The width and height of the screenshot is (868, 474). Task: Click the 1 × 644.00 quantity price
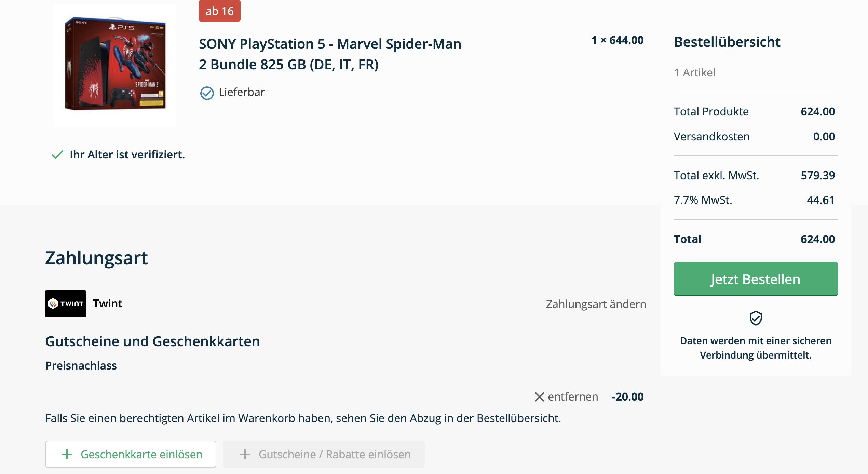tap(617, 40)
